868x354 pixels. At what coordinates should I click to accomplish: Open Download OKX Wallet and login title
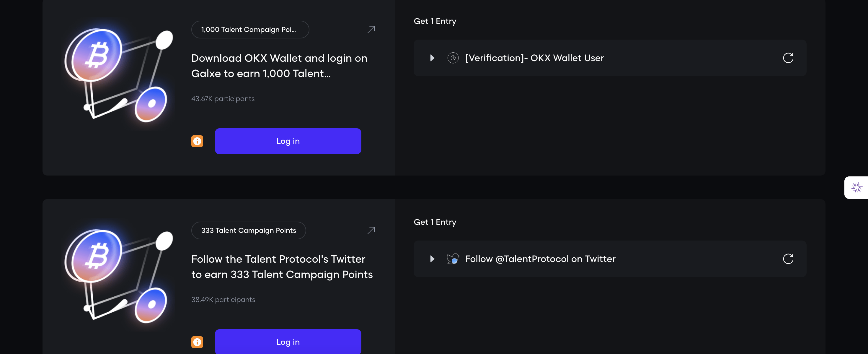[279, 66]
